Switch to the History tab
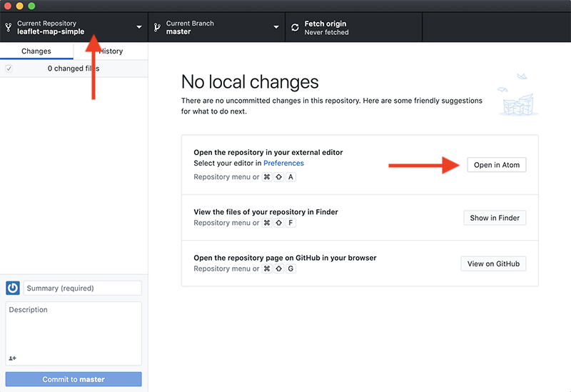This screenshot has width=571, height=392. point(111,51)
